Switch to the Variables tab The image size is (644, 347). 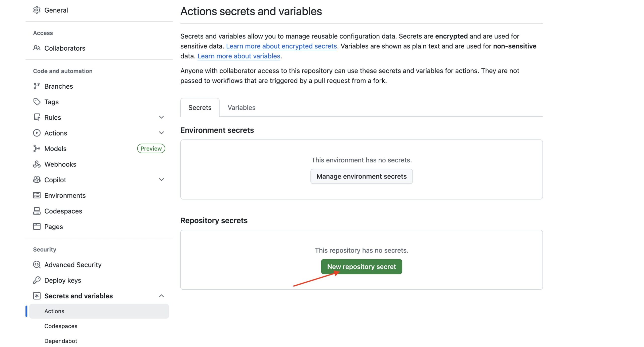click(241, 108)
